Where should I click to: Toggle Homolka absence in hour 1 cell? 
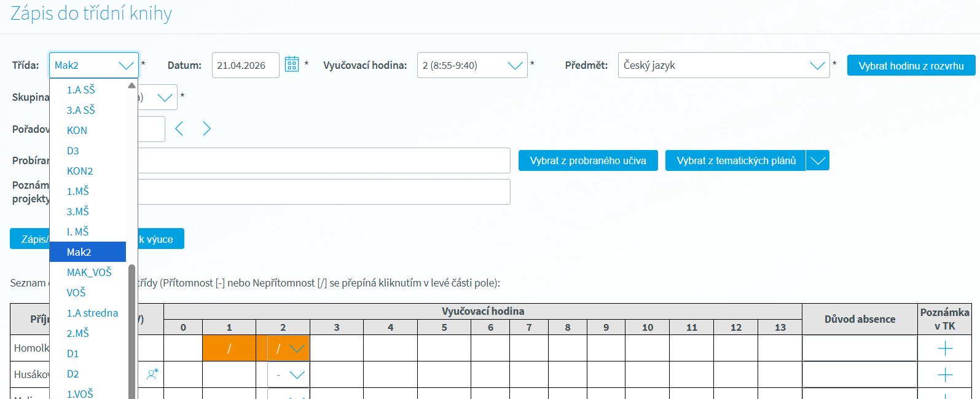(229, 349)
